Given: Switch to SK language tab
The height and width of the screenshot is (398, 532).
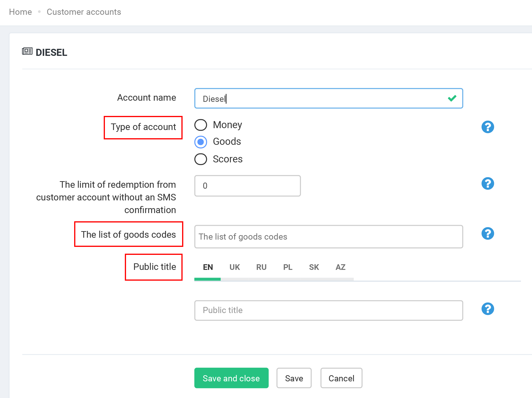Looking at the screenshot, I should pos(314,267).
